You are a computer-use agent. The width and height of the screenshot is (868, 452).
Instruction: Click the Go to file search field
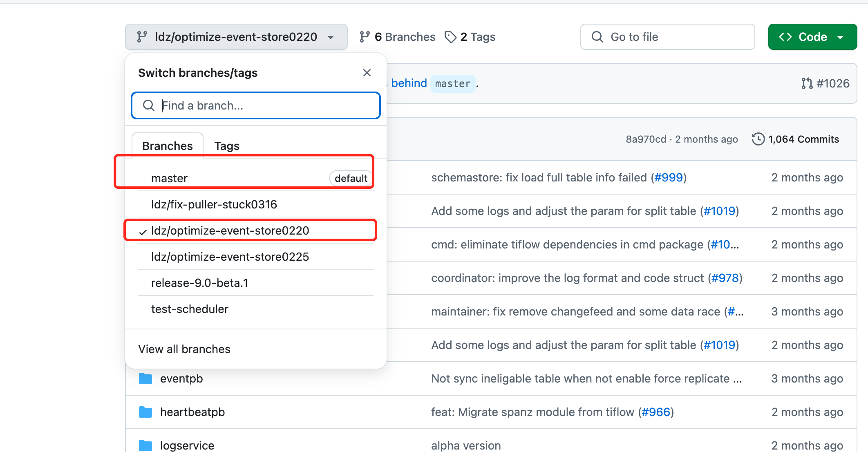(667, 37)
